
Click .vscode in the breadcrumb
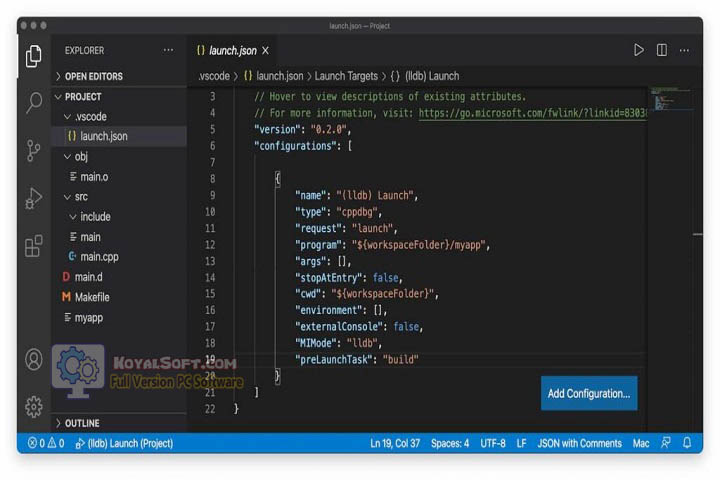(x=214, y=76)
